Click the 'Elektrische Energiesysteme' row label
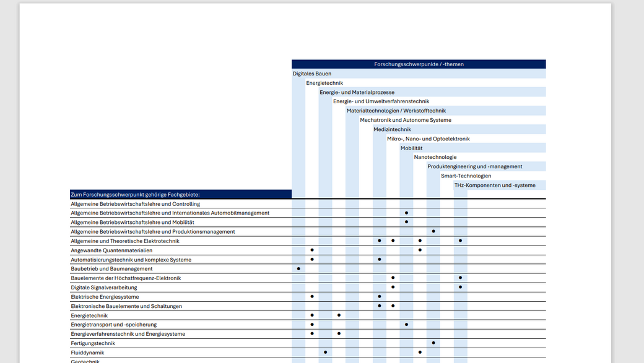This screenshot has width=644, height=363. 105,297
